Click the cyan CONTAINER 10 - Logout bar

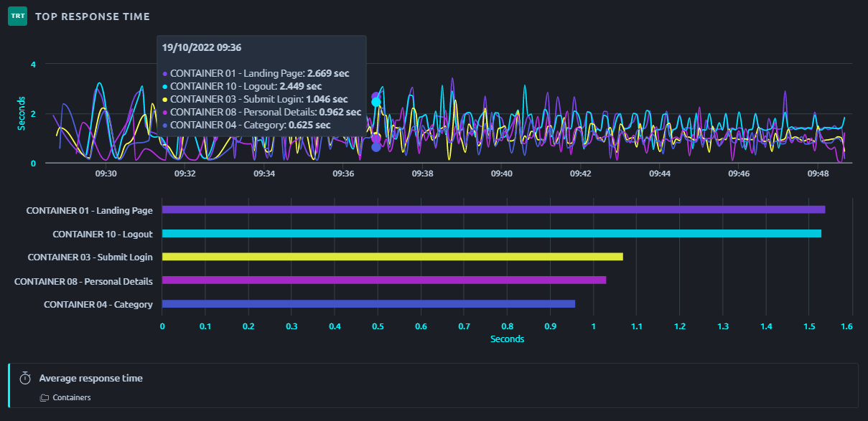[492, 233]
